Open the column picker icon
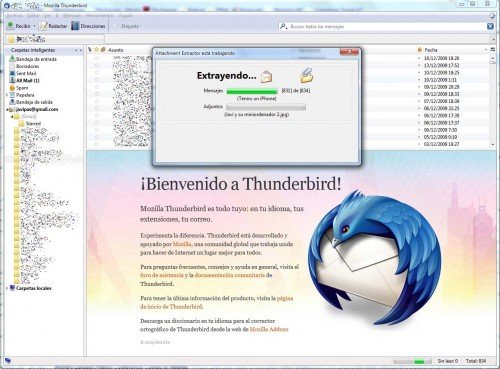This screenshot has width=500, height=369. [x=493, y=50]
